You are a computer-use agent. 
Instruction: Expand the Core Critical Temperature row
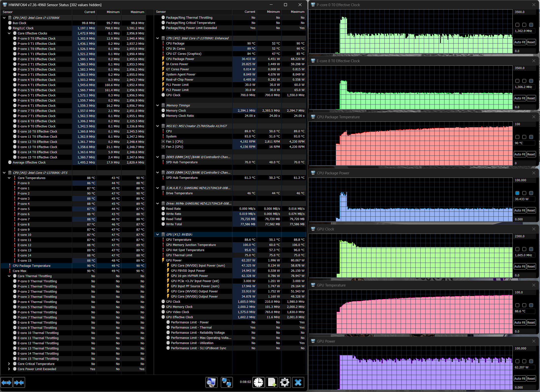click(x=9, y=364)
